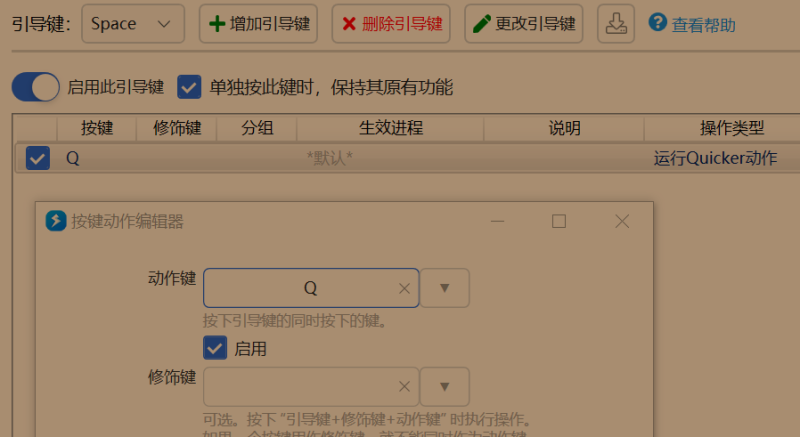Open help via the question mark icon
Screen dimensions: 800x437
[x=658, y=22]
